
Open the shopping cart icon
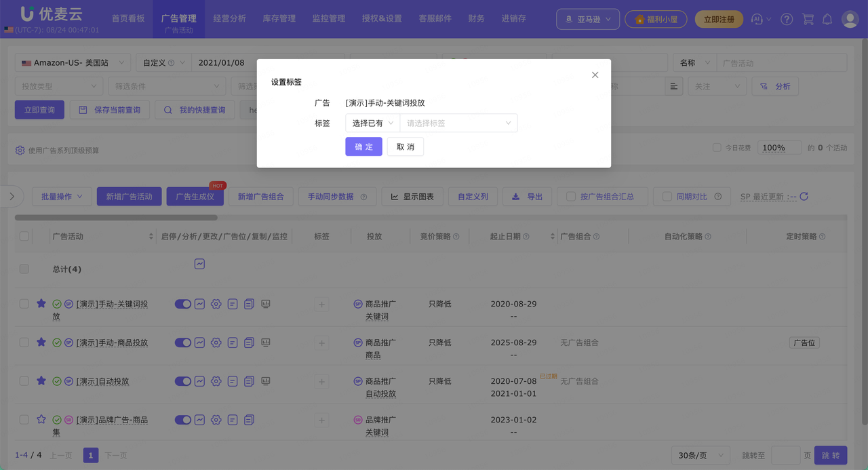[808, 20]
